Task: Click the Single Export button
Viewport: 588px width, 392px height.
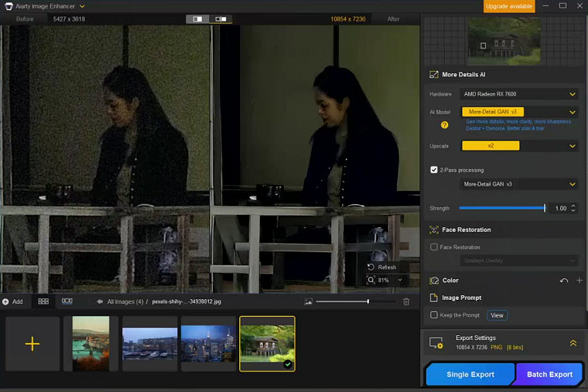Action: 470,375
